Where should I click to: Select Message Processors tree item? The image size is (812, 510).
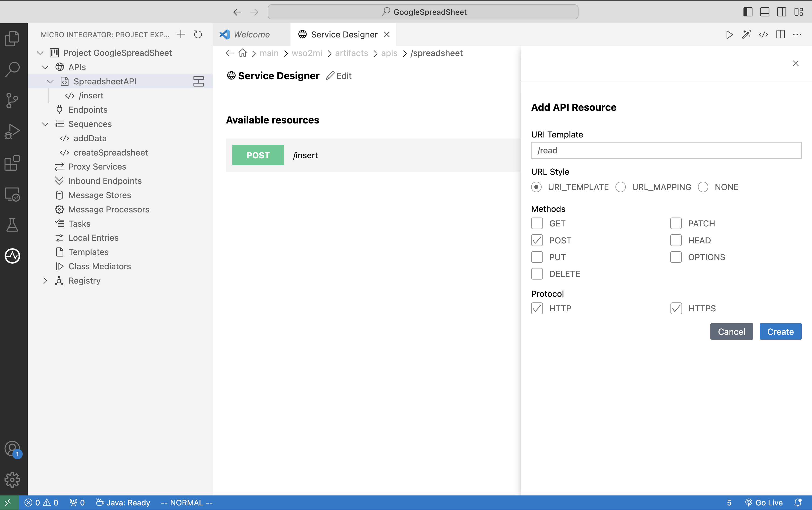point(121,210)
